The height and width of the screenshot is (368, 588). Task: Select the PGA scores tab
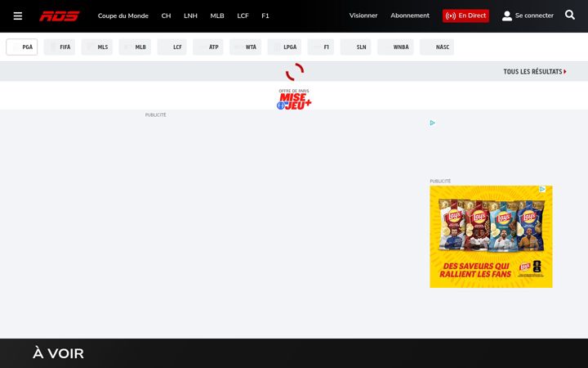(22, 47)
